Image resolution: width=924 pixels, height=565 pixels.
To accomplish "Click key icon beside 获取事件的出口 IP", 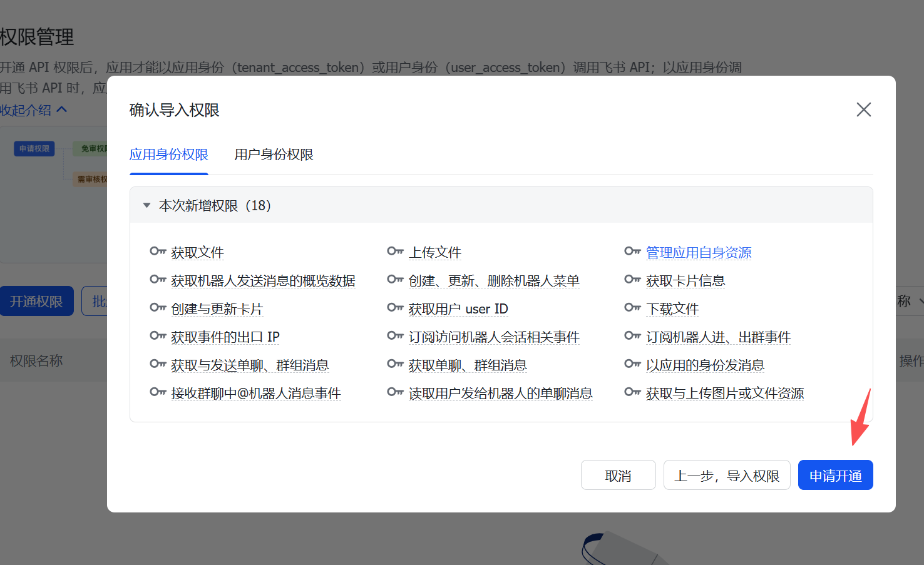I will point(158,336).
